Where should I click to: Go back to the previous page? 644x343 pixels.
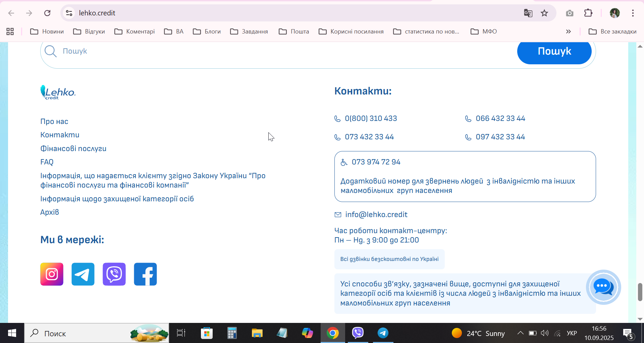(x=11, y=13)
